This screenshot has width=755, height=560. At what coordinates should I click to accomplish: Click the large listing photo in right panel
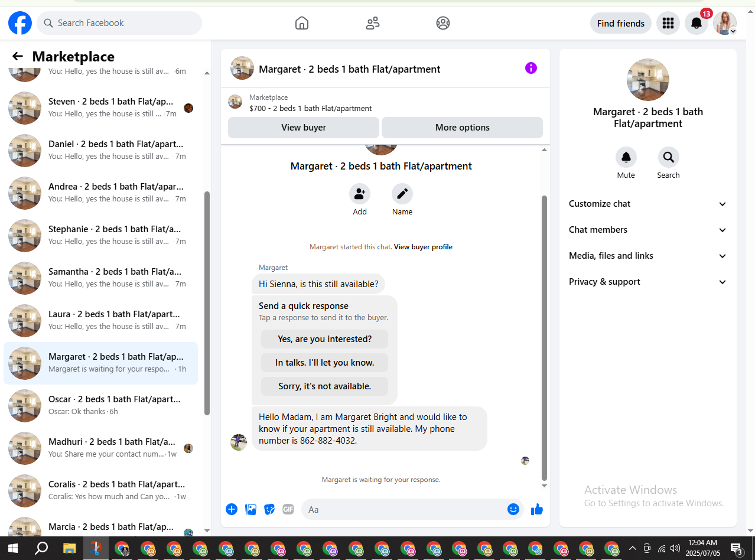[648, 80]
